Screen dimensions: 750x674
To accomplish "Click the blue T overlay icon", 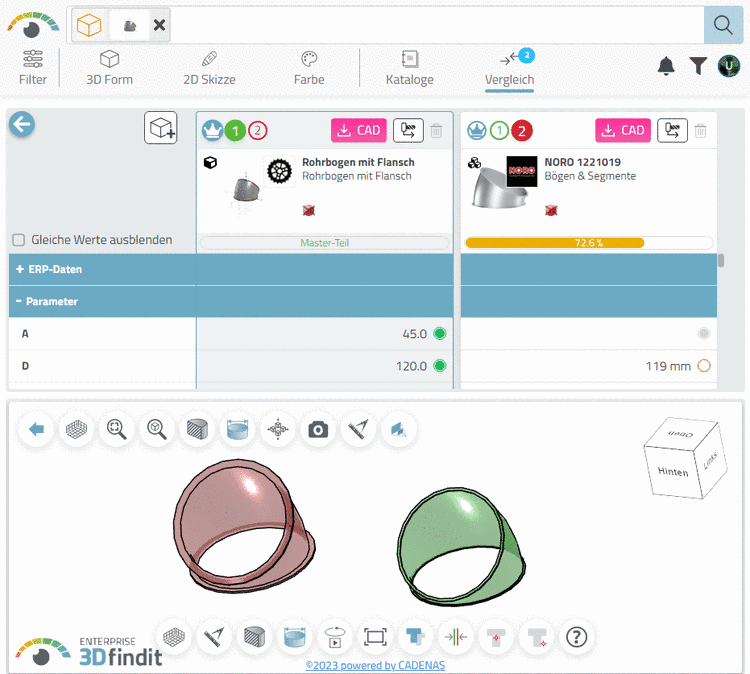I will click(415, 637).
